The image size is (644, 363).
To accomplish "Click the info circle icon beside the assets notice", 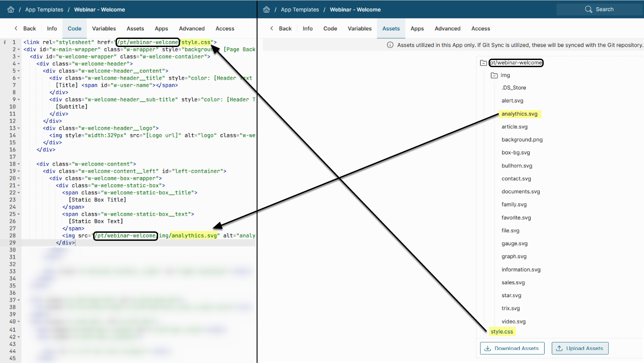I will [x=390, y=45].
